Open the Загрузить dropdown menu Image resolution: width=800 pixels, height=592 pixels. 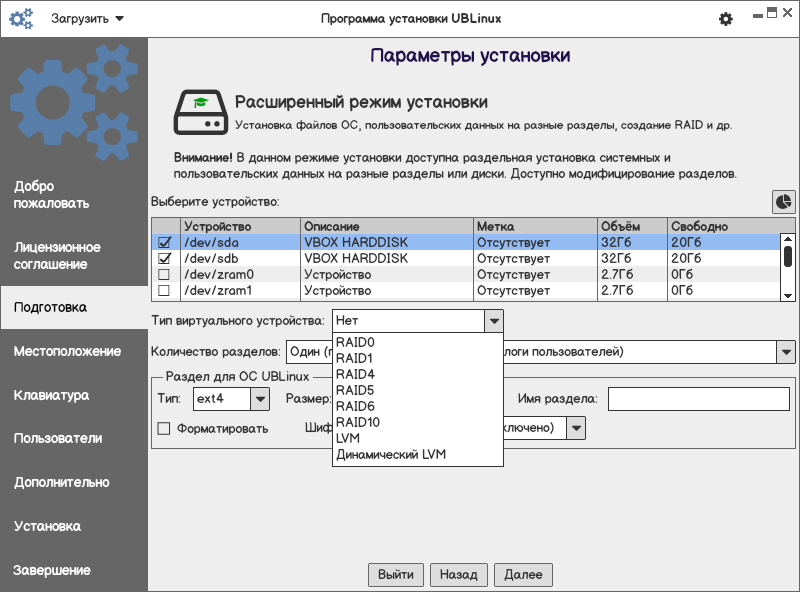click(x=88, y=19)
